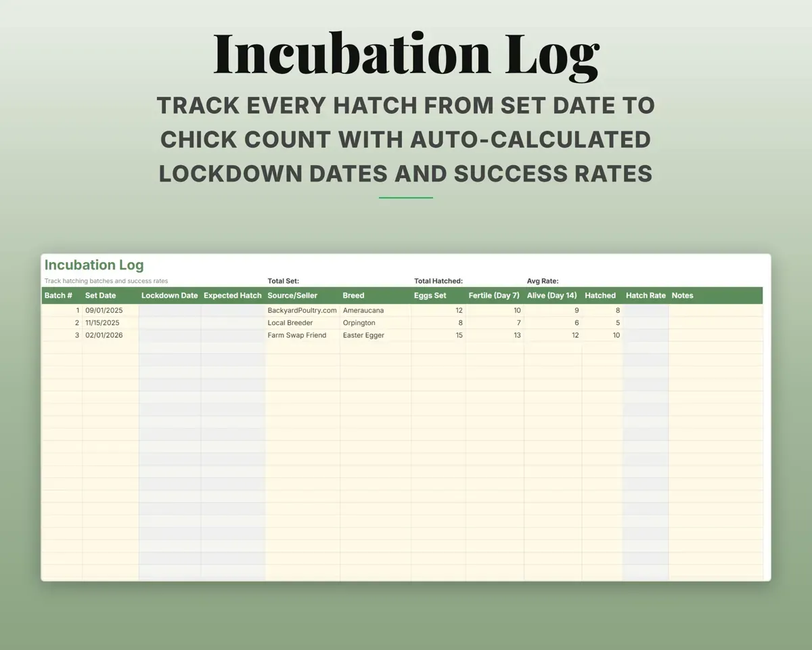The width and height of the screenshot is (812, 650).
Task: Select the batch number cell for the Orpington row
Action: (x=62, y=323)
